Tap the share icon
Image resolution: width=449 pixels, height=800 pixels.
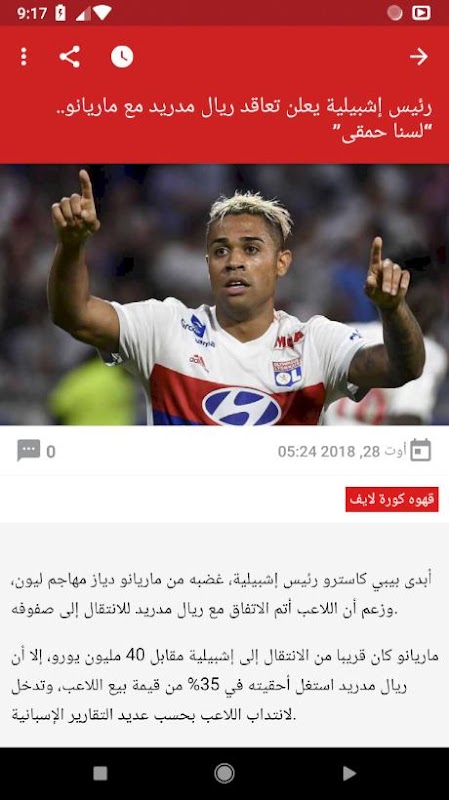(x=69, y=57)
